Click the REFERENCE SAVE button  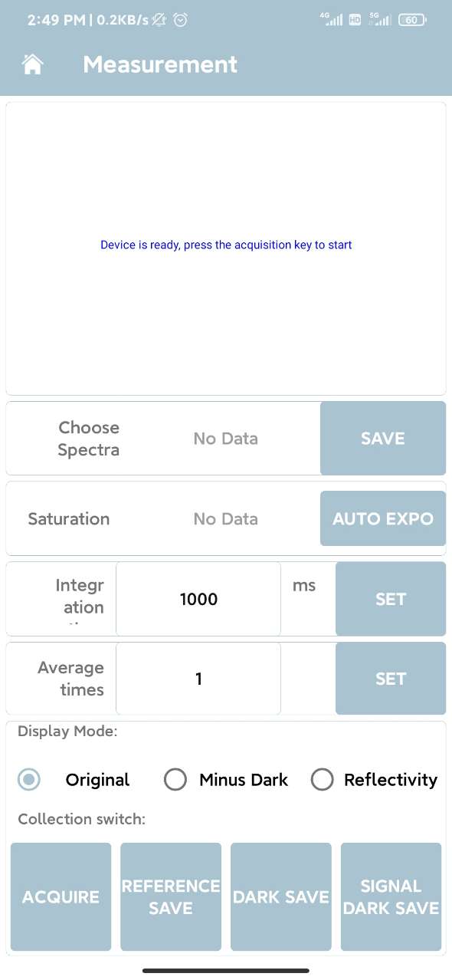pos(171,897)
